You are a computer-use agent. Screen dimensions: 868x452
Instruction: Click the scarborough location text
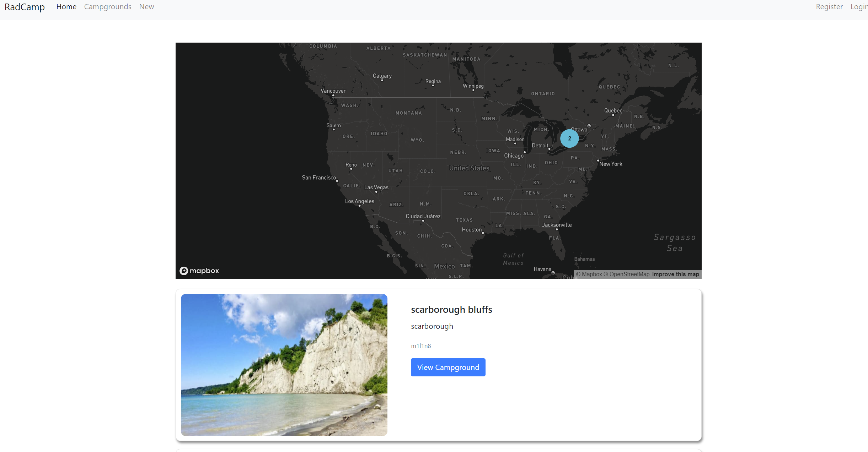(432, 325)
